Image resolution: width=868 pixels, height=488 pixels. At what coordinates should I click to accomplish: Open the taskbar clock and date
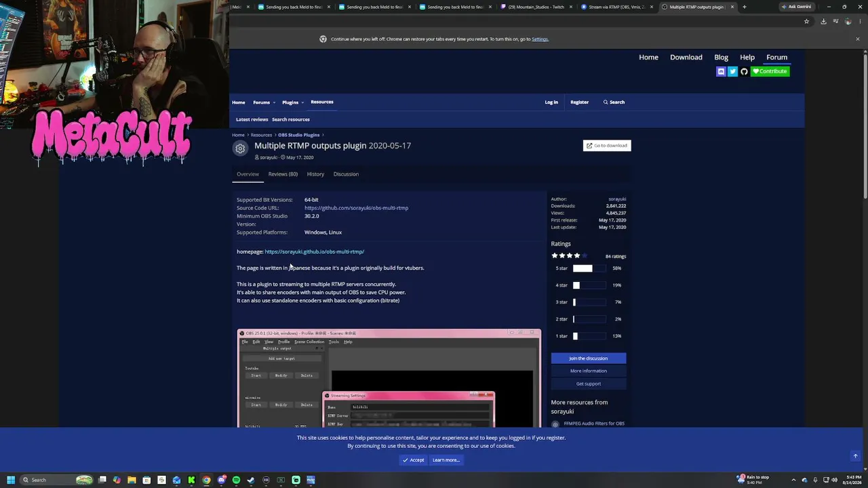(852, 479)
